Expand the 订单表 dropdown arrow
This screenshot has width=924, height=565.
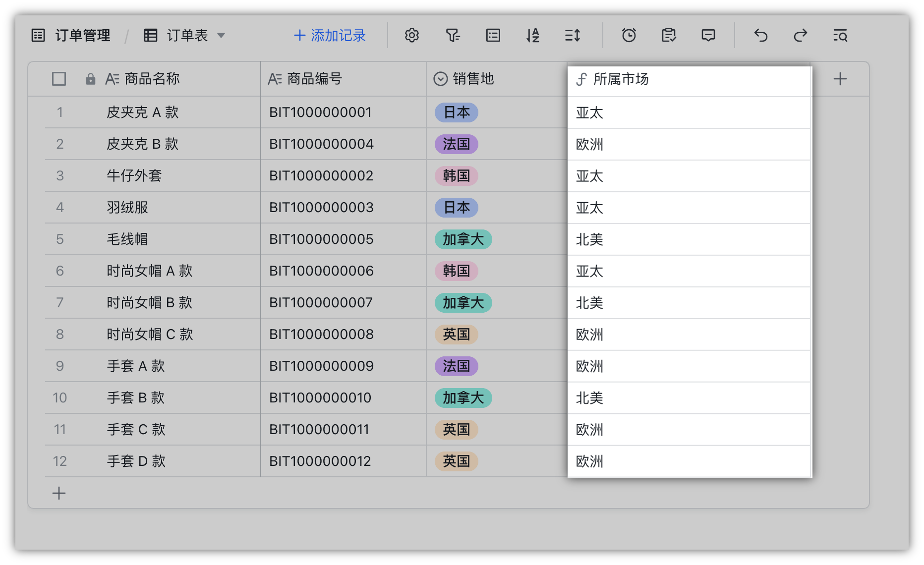coord(222,35)
